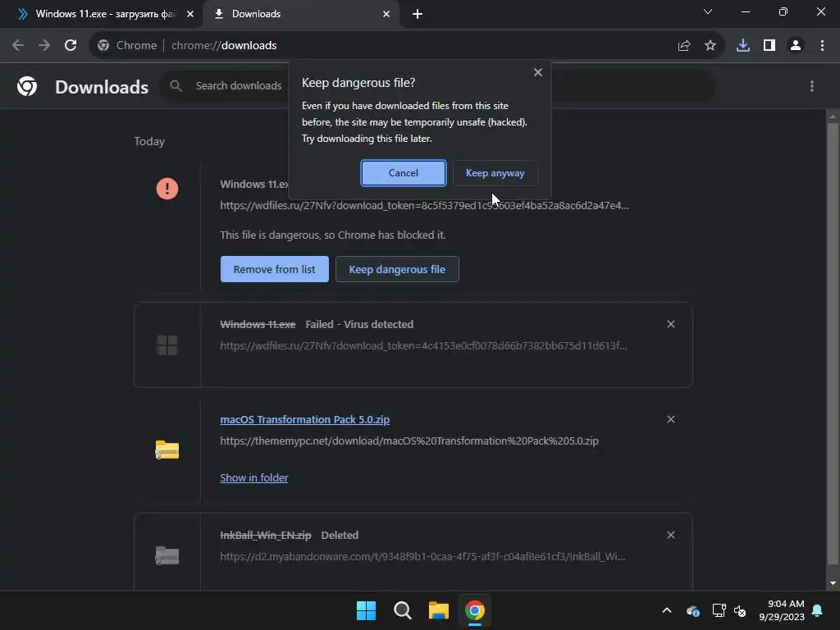Click Remove from list button
This screenshot has height=630, width=840.
[x=274, y=269]
